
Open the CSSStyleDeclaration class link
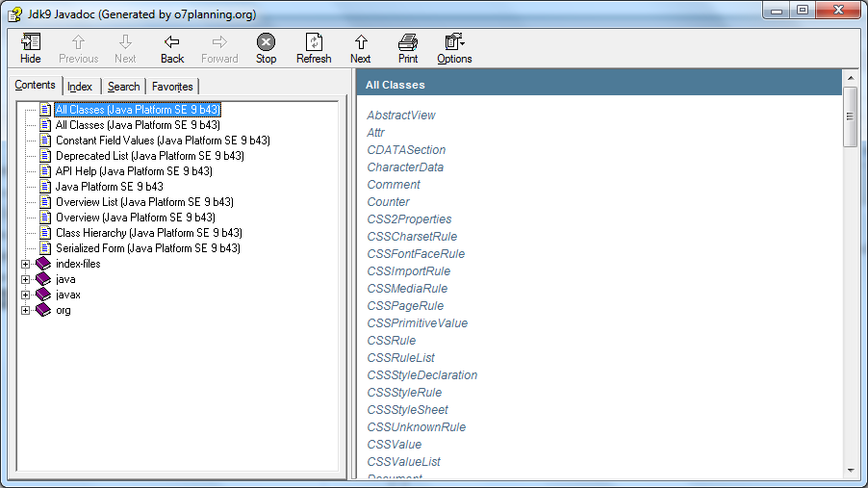421,375
